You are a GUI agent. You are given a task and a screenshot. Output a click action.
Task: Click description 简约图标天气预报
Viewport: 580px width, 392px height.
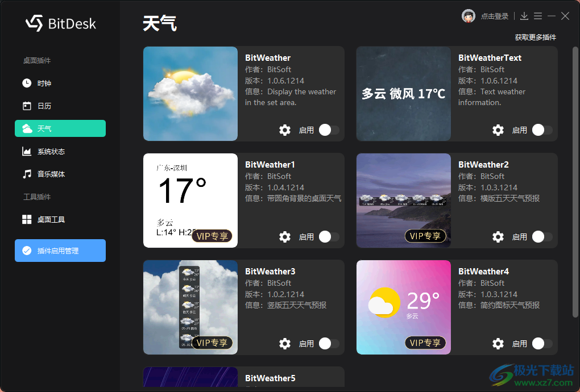pyautogui.click(x=509, y=305)
